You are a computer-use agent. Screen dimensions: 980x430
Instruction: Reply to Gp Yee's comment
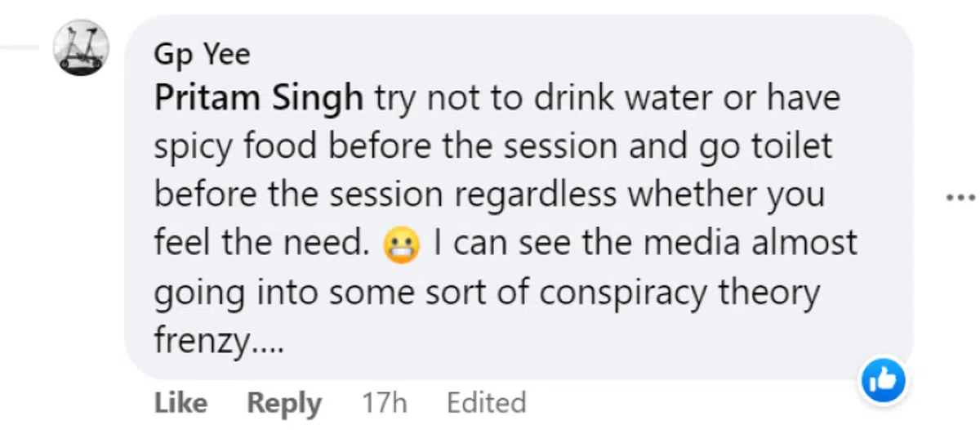pos(284,403)
